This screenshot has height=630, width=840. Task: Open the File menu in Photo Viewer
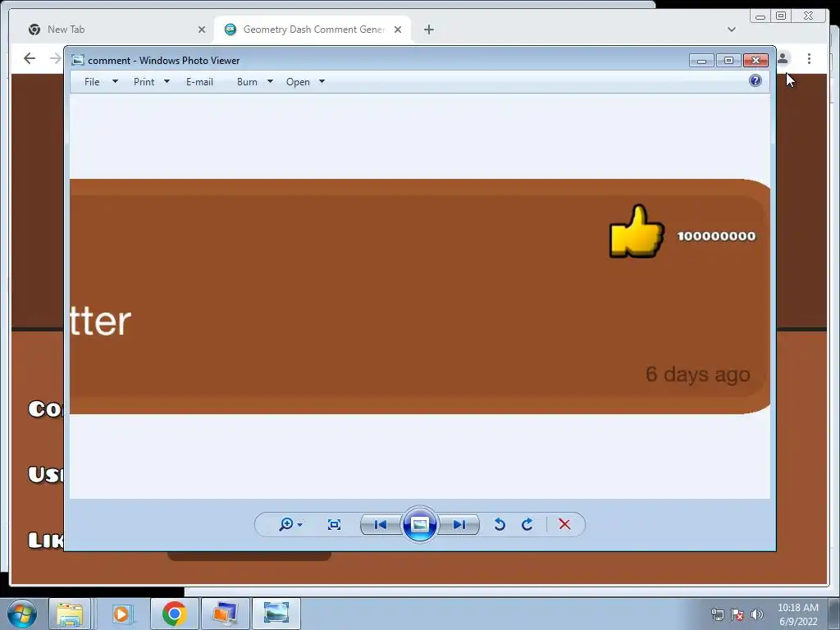92,82
